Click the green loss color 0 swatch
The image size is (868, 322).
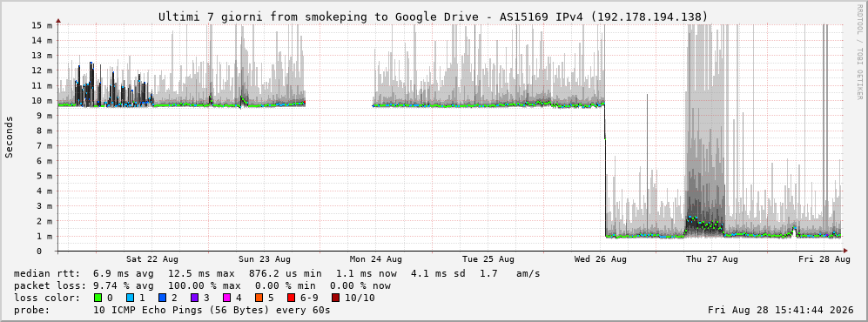click(98, 298)
